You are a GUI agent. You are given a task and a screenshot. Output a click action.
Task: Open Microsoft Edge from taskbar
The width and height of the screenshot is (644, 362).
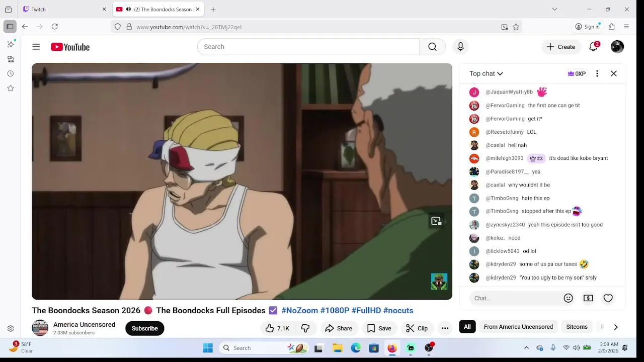point(356,348)
